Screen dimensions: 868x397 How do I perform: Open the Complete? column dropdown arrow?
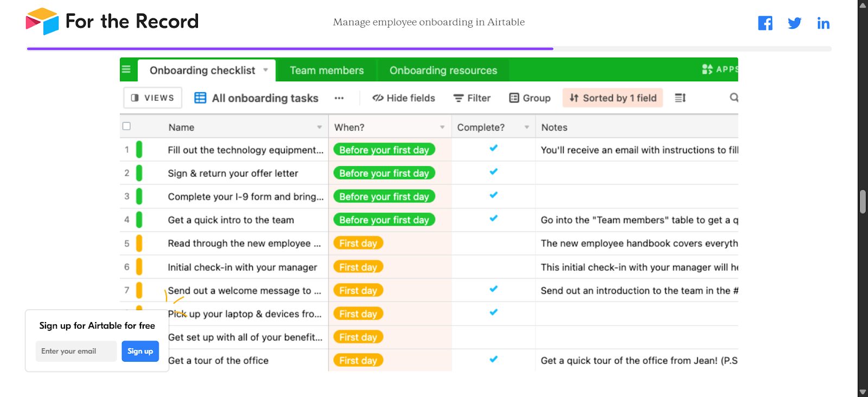pyautogui.click(x=527, y=127)
